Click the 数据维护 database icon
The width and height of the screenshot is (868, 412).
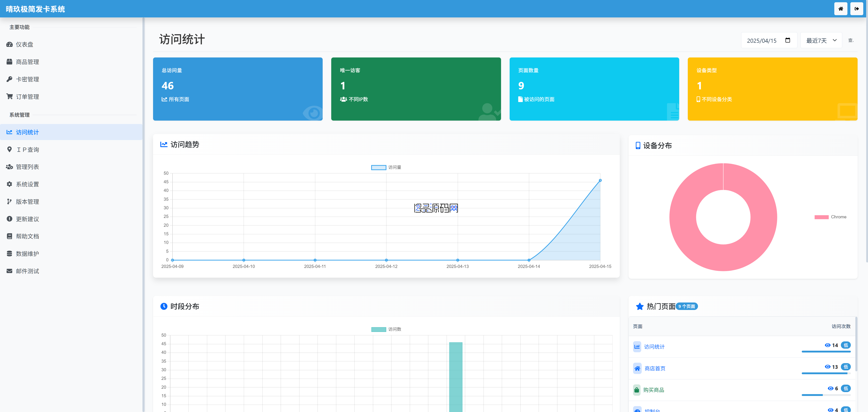pos(9,254)
